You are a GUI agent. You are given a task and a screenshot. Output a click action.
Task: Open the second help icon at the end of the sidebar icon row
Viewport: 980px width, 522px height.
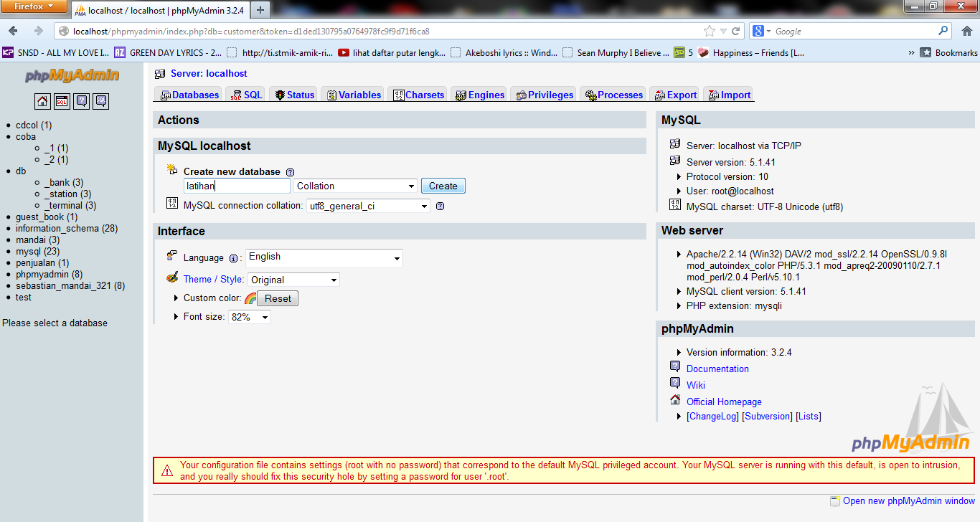point(101,101)
